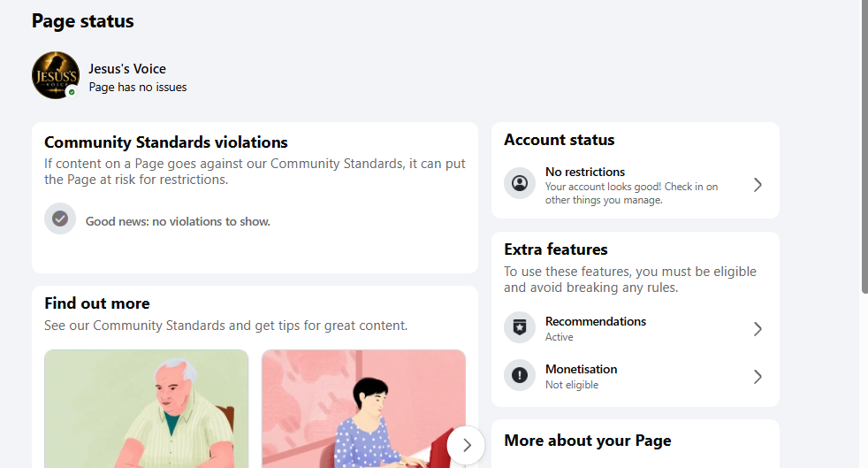
Task: Click the Jesus's Voice page name
Action: click(x=127, y=69)
